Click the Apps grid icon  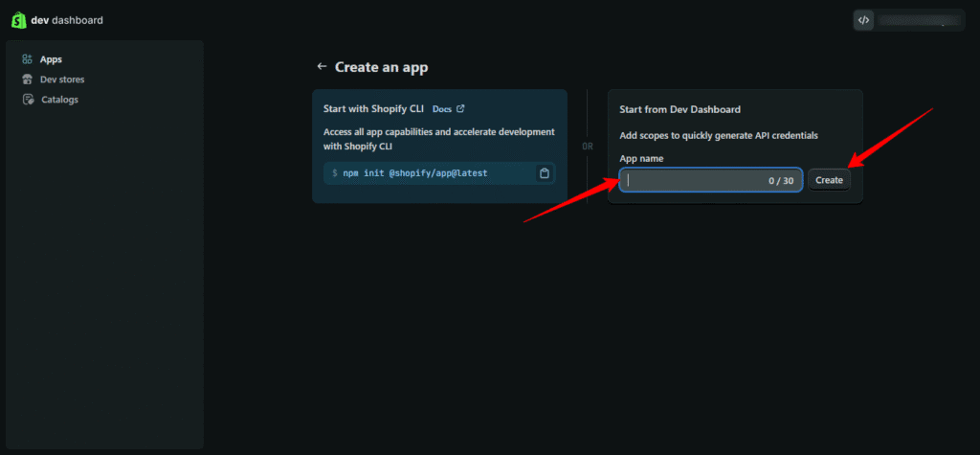coord(27,59)
